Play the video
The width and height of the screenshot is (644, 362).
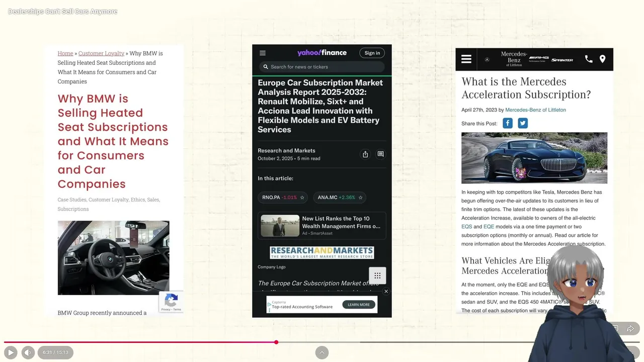coord(10,352)
